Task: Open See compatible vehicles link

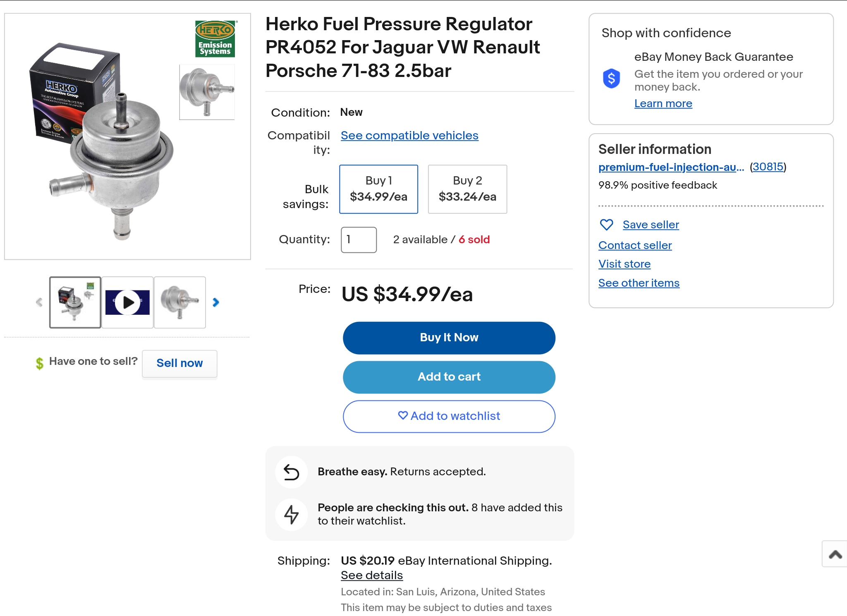Action: click(x=409, y=135)
